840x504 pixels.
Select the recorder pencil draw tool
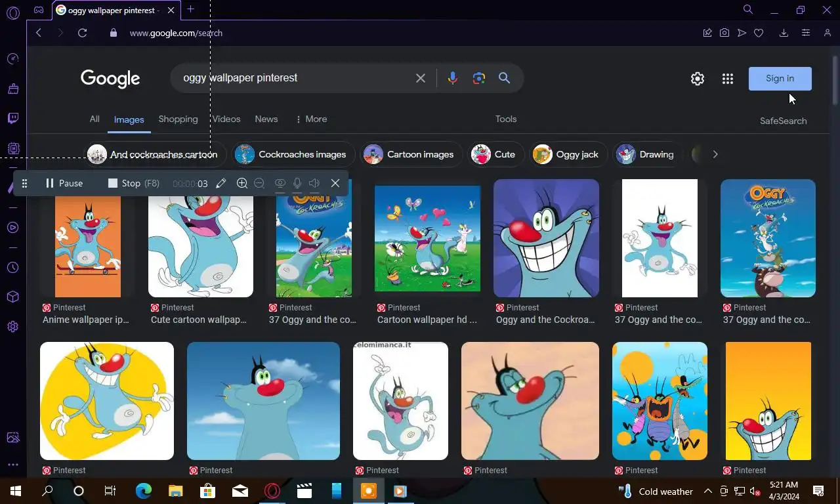[x=221, y=183]
